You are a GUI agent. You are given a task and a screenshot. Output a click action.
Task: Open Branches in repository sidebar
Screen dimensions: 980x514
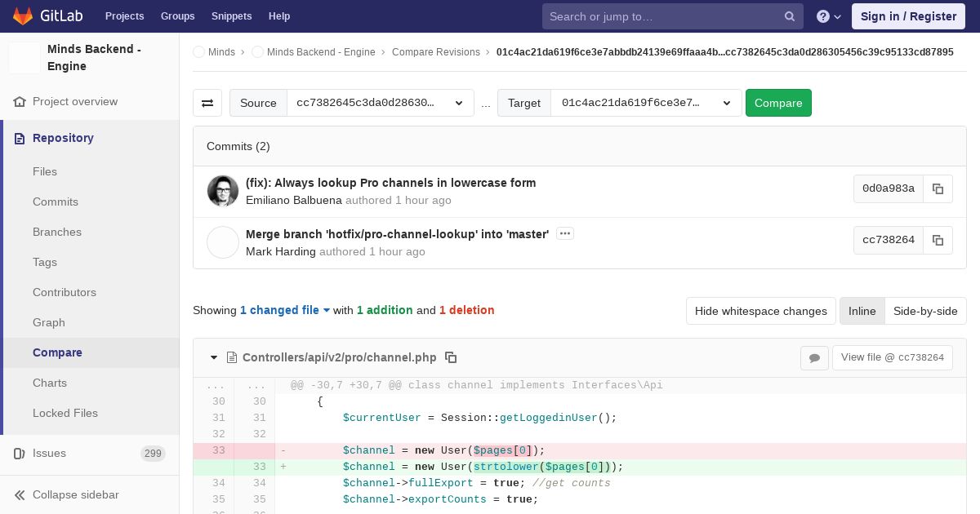click(x=57, y=232)
